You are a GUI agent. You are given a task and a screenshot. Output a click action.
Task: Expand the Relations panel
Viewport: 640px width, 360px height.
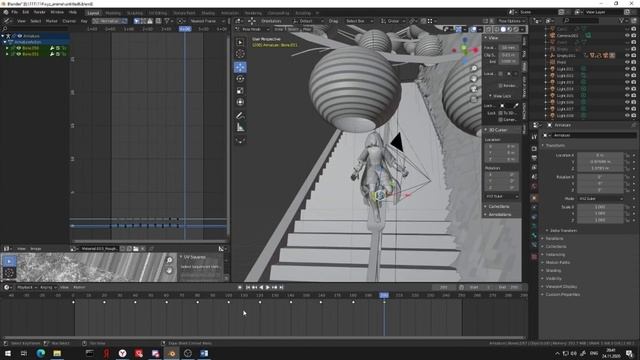[554, 238]
